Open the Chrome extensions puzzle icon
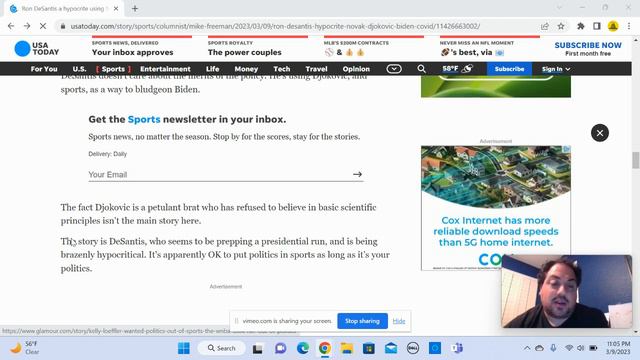Screen dimensions: 640x360 [x=580, y=26]
